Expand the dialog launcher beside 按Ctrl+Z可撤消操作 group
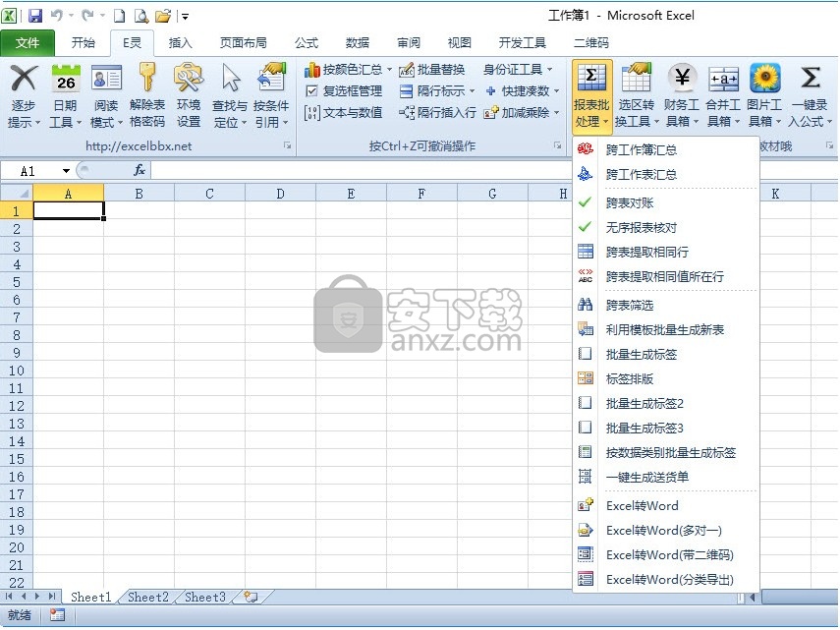Viewport: 840px width, 630px height. pos(557,145)
